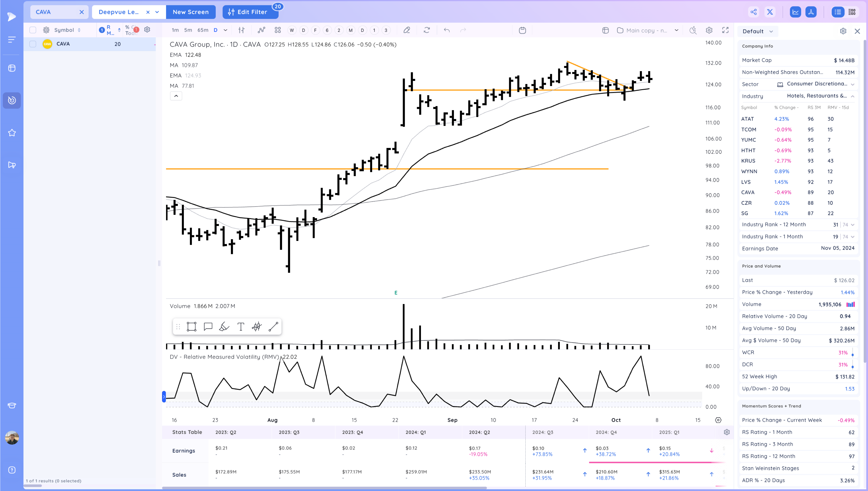Click the ATAT symbol in industry list
Image resolution: width=868 pixels, height=491 pixels.
(x=747, y=119)
